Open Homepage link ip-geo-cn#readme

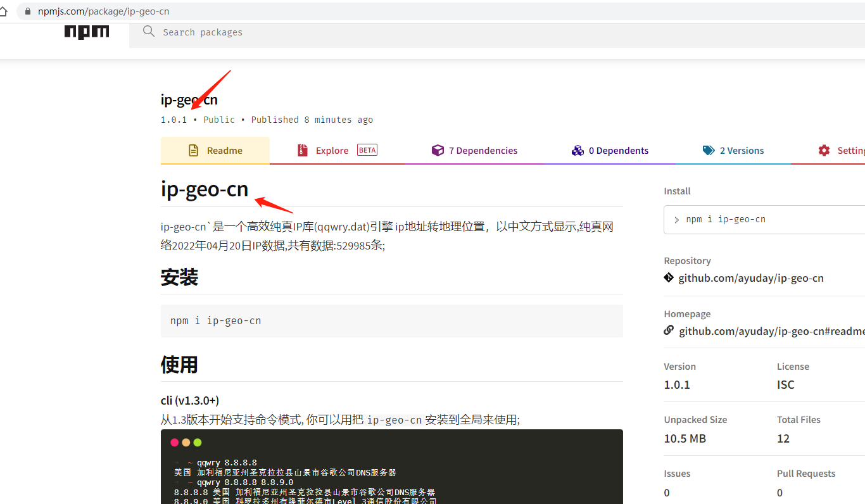pyautogui.click(x=772, y=331)
